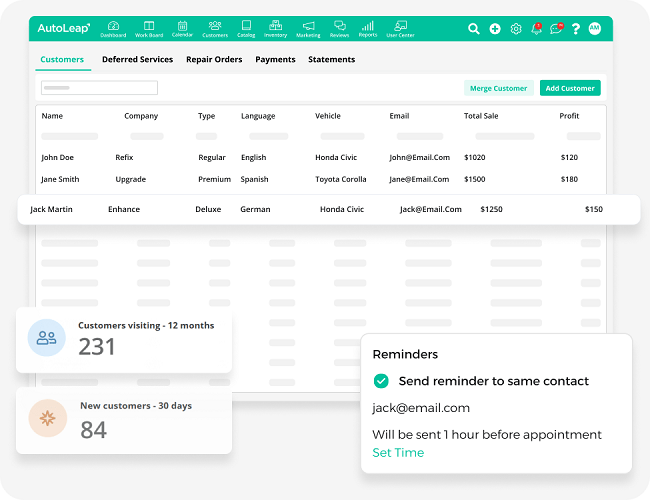Open the Reviews navigation icon
650x500 pixels.
[x=339, y=27]
